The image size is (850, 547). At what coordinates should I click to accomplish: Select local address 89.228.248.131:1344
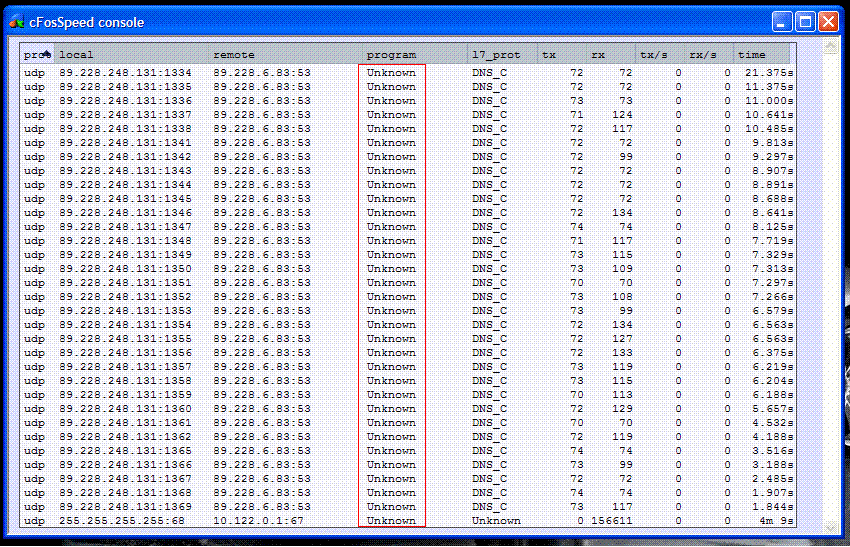(125, 185)
